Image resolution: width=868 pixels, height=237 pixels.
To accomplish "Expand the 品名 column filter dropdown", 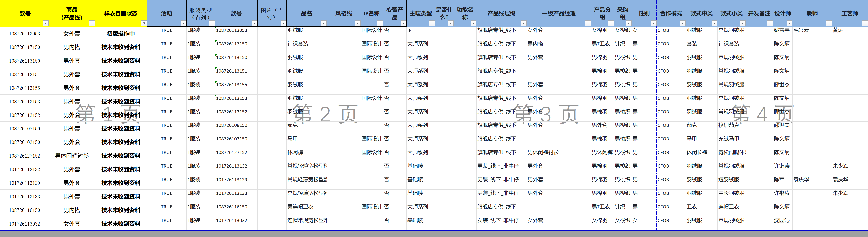I will coord(323,23).
